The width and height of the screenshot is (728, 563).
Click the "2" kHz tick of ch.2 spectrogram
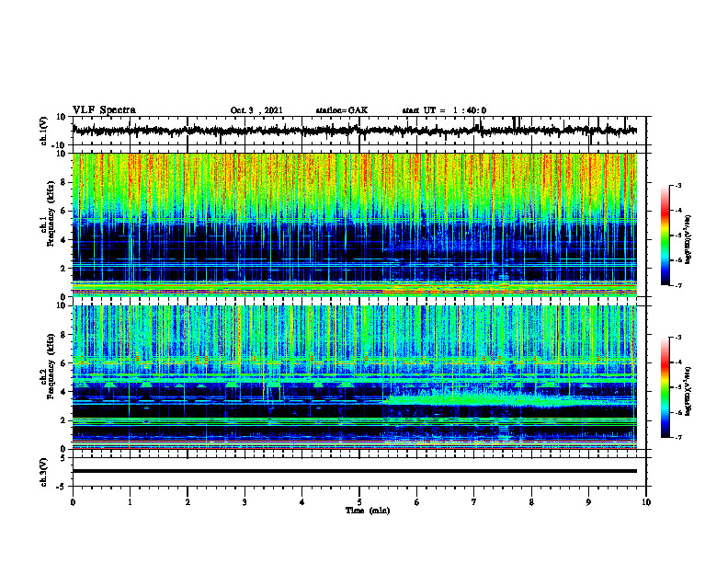click(x=64, y=420)
